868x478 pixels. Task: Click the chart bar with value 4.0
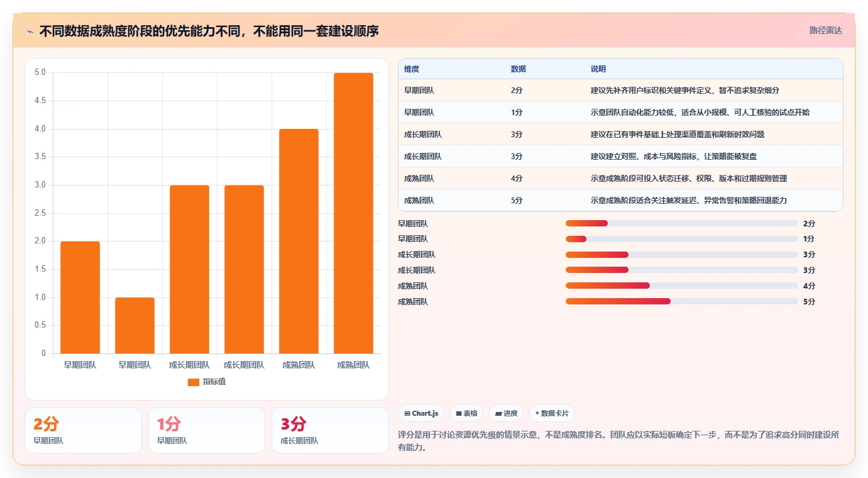pos(299,241)
